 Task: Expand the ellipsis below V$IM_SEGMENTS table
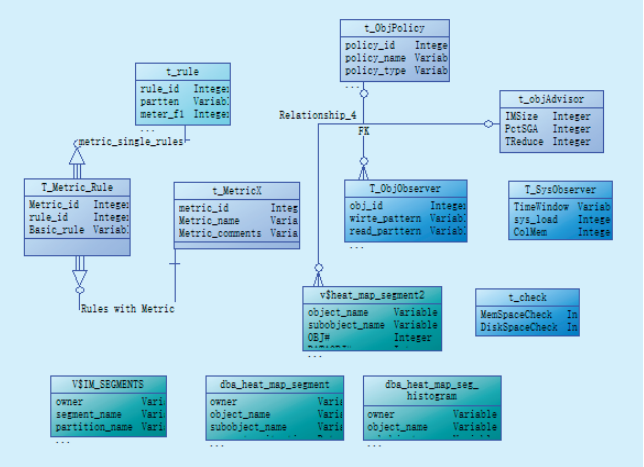pyautogui.click(x=62, y=441)
